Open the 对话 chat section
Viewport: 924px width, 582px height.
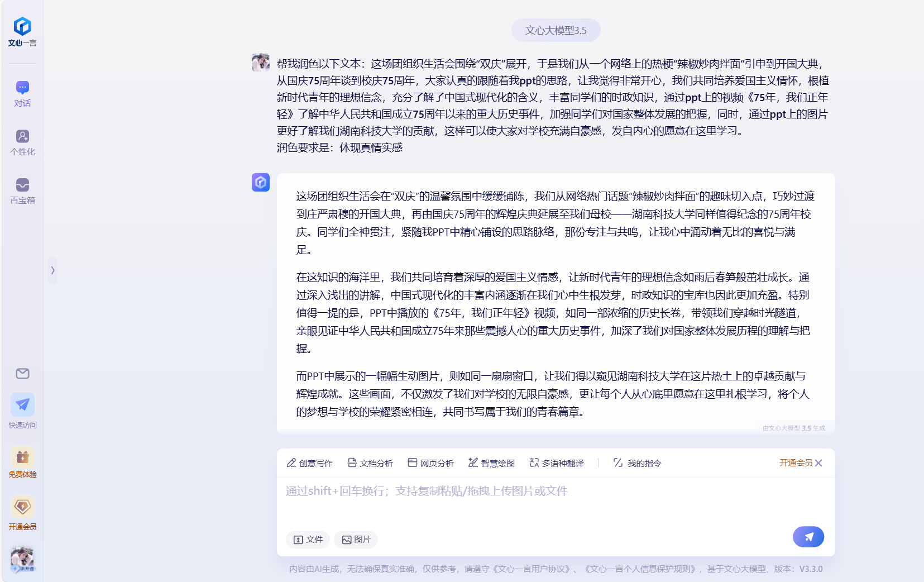(22, 94)
